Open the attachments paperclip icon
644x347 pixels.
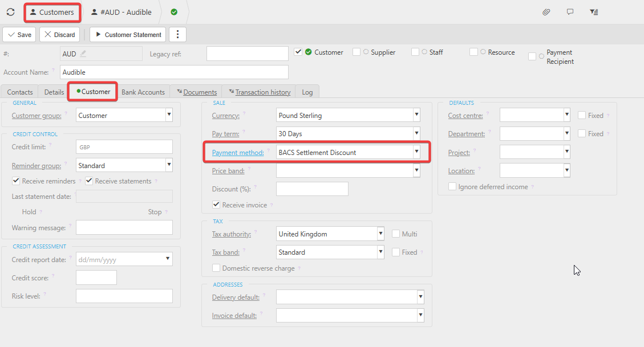[546, 12]
